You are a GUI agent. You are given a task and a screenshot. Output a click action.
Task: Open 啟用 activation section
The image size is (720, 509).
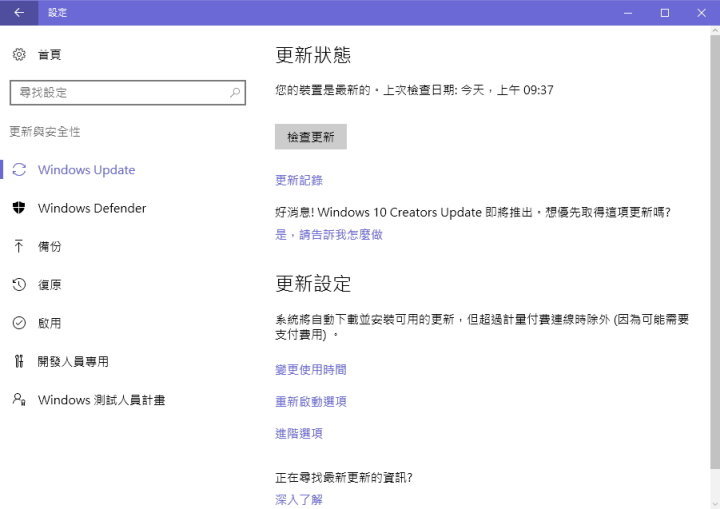(x=49, y=323)
